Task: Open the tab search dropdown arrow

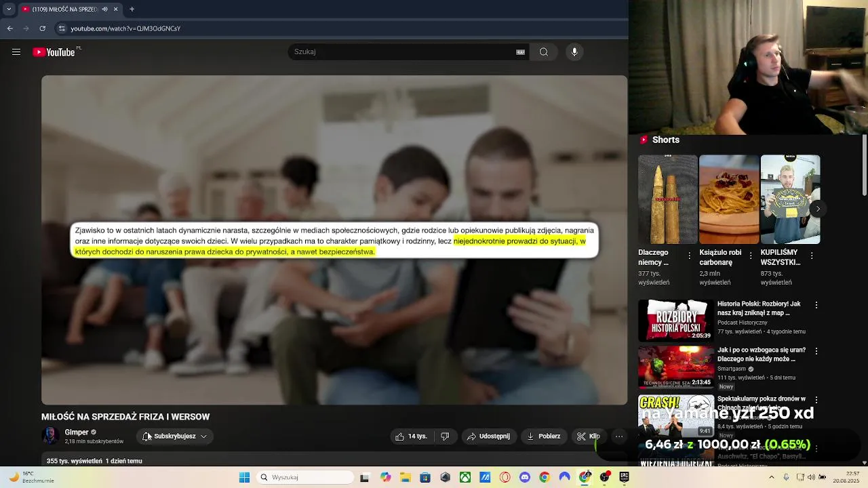Action: coord(9,9)
